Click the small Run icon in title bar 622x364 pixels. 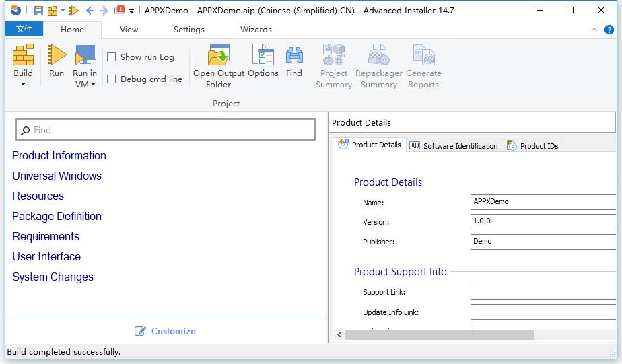click(74, 11)
